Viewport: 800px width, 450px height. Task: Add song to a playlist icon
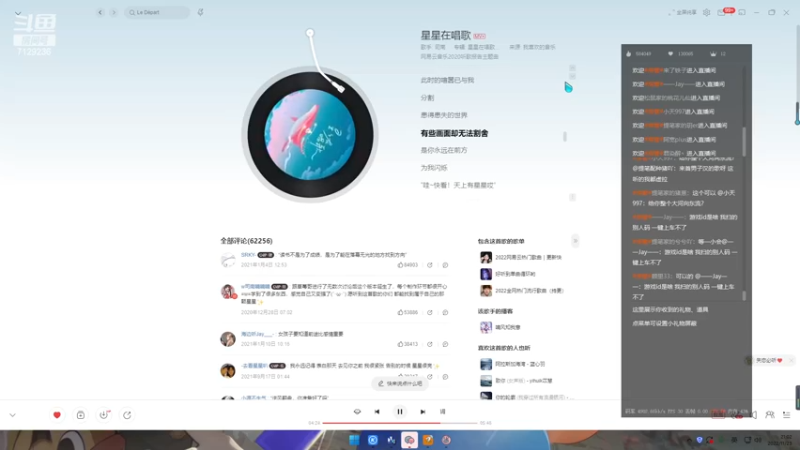(81, 415)
